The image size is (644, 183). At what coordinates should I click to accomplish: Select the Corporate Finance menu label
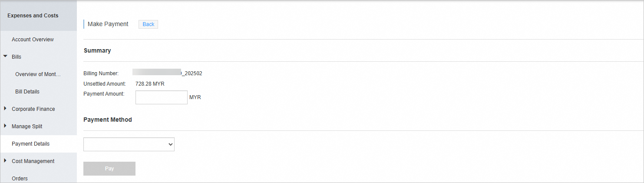(33, 109)
